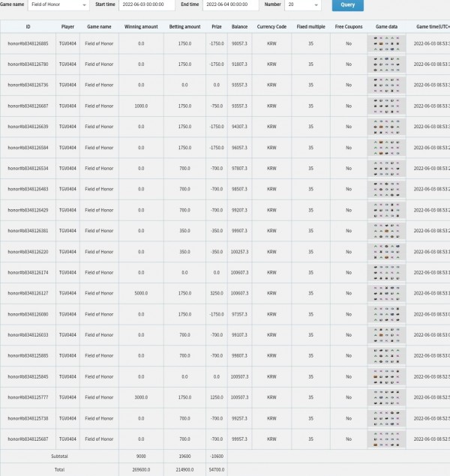View game data thumbnail for honor#b8348125738

point(386,418)
